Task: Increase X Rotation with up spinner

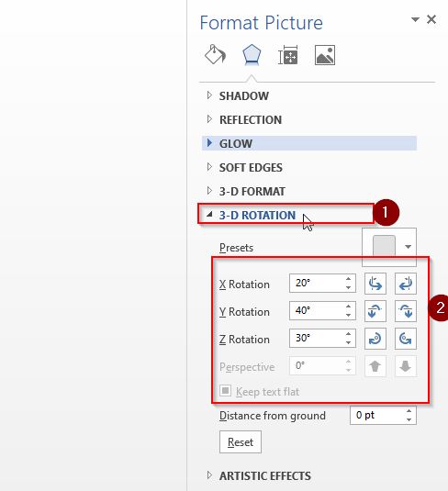Action: (x=348, y=279)
